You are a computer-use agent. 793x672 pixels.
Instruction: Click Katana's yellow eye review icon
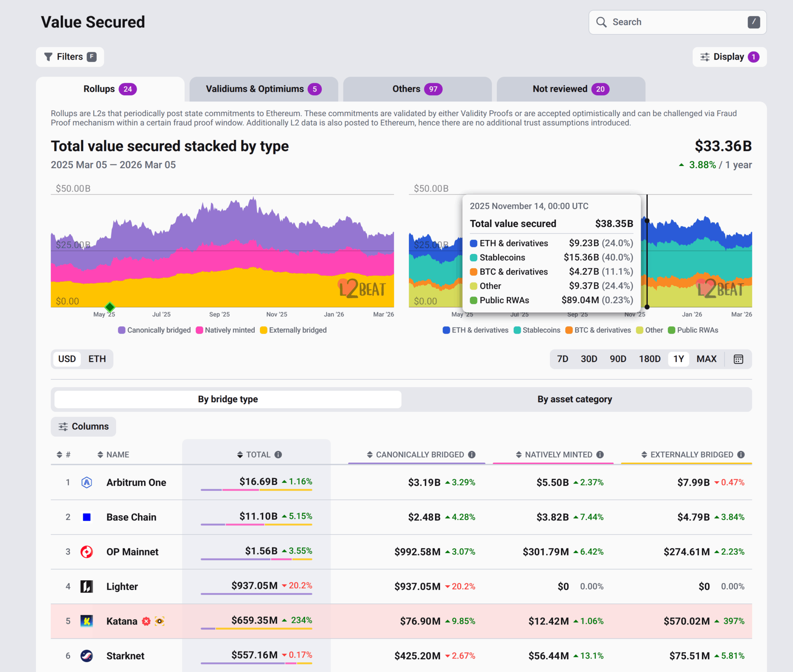tap(159, 621)
